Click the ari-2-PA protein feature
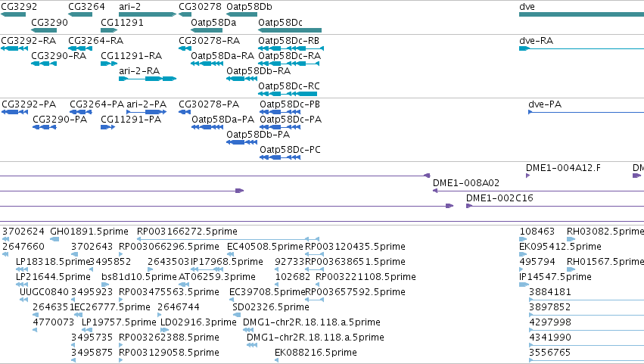The image size is (644, 364). (147, 112)
